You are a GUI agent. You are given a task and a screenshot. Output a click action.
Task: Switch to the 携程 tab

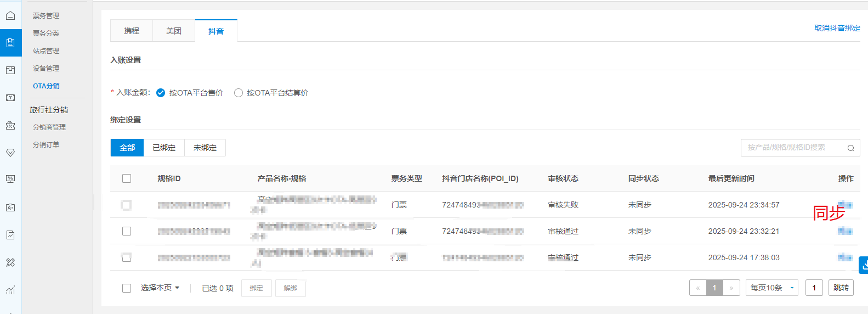[x=132, y=31]
